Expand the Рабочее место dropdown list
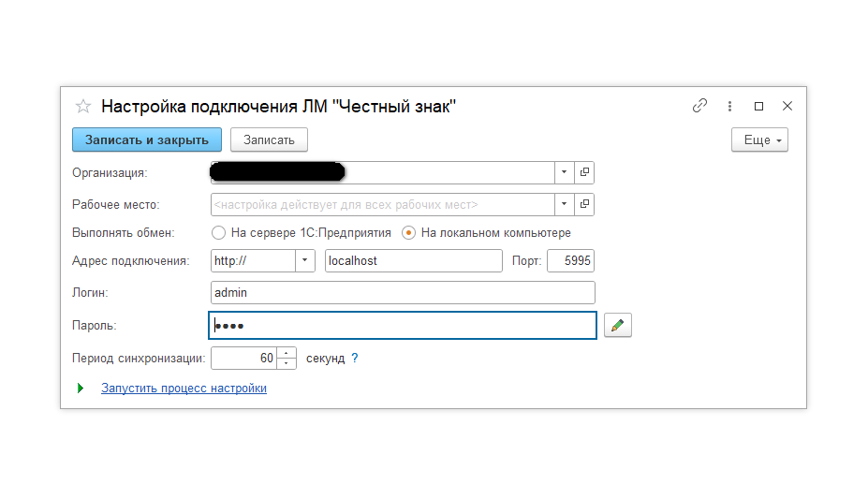Viewport: 868px width, 499px height. [x=564, y=204]
